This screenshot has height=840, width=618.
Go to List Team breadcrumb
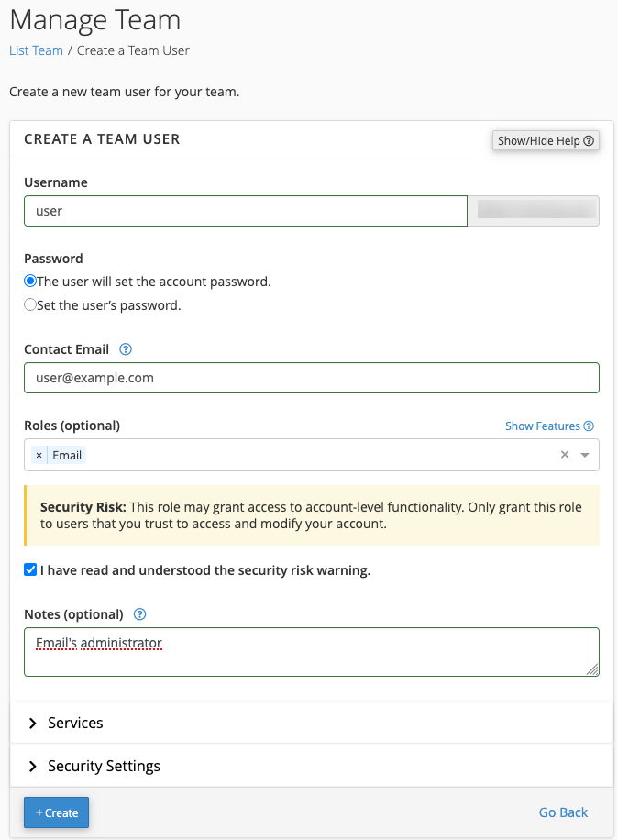point(36,50)
